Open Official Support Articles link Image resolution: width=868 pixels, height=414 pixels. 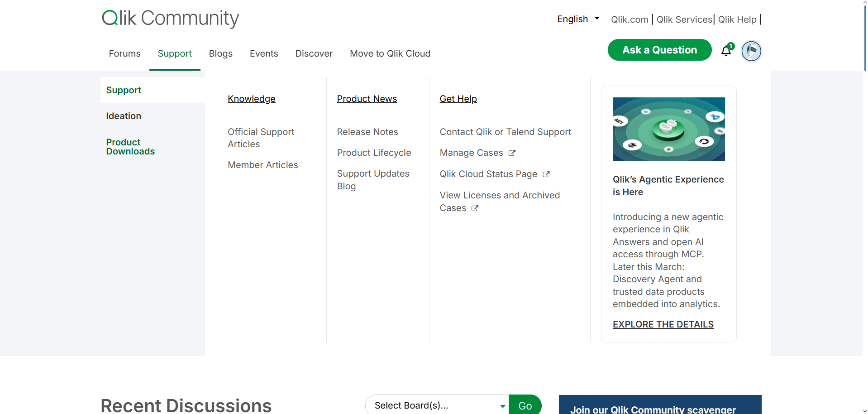[x=261, y=138]
